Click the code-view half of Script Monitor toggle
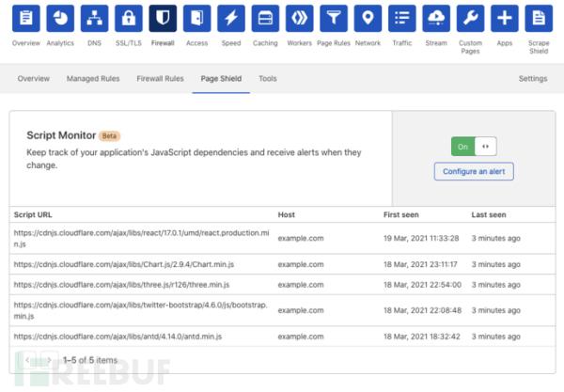The height and width of the screenshot is (392, 564). [485, 147]
